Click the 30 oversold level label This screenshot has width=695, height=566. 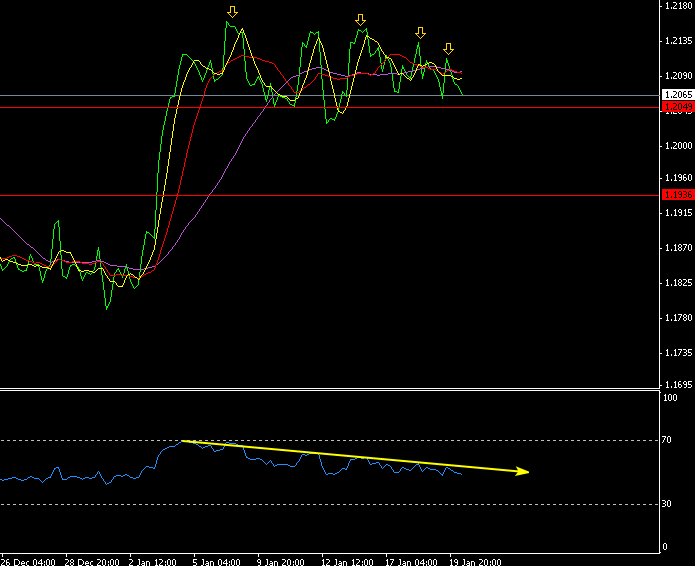point(667,504)
